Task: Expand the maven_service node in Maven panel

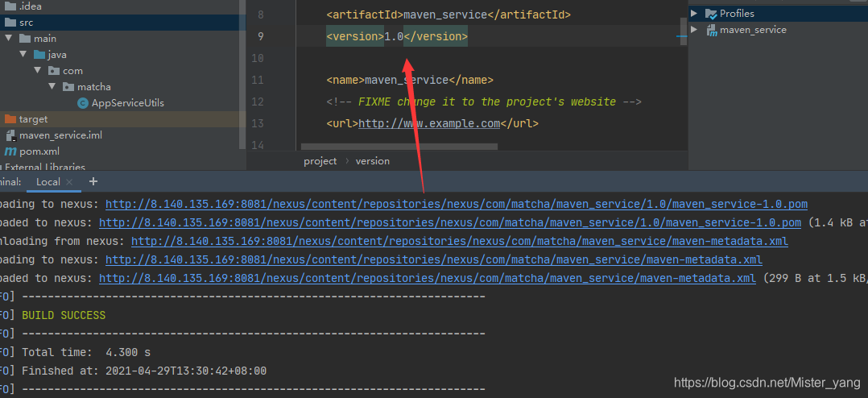Action: [694, 30]
